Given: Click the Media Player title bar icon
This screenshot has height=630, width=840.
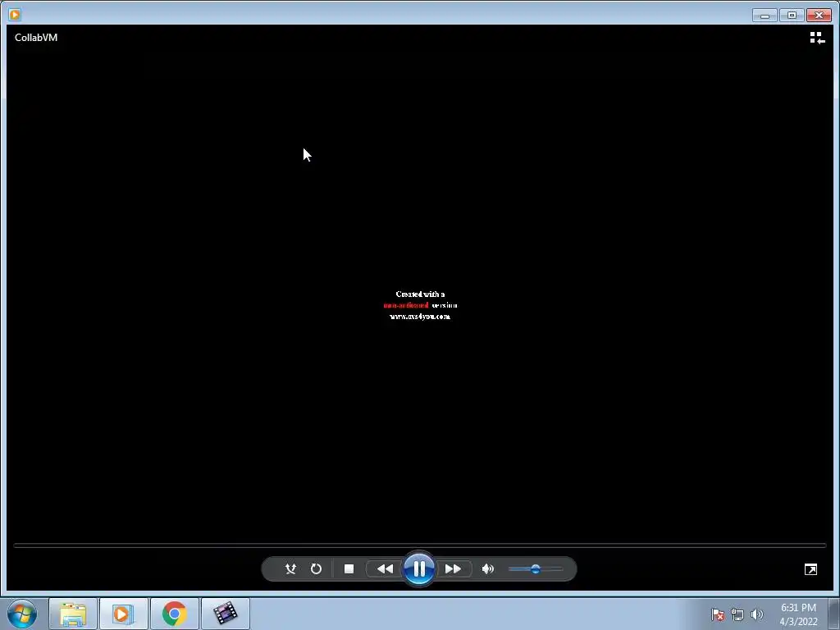Looking at the screenshot, I should tap(15, 15).
